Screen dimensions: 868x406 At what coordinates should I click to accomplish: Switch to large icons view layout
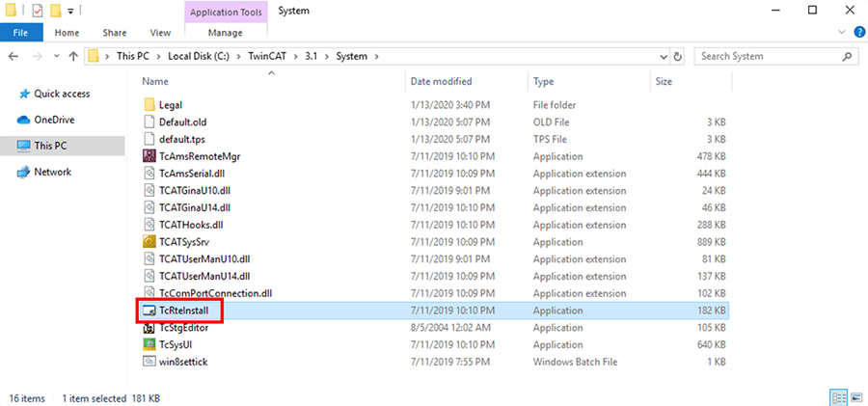point(855,397)
